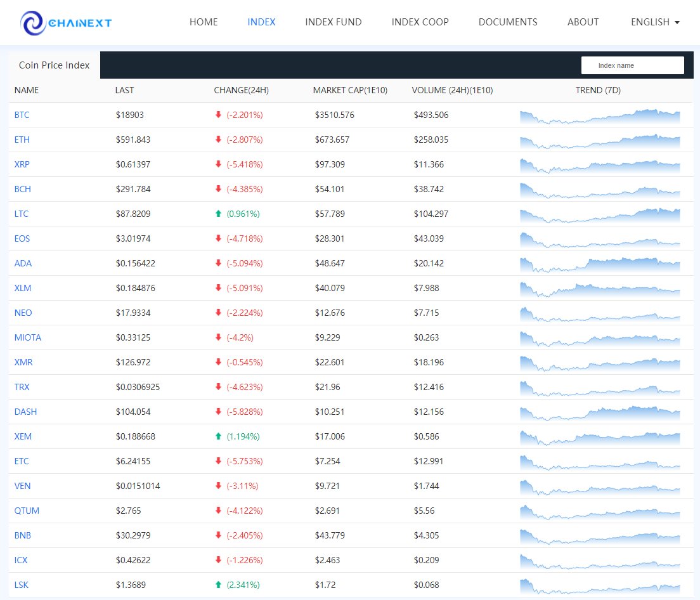Select the Coin Price Index tab

click(54, 65)
